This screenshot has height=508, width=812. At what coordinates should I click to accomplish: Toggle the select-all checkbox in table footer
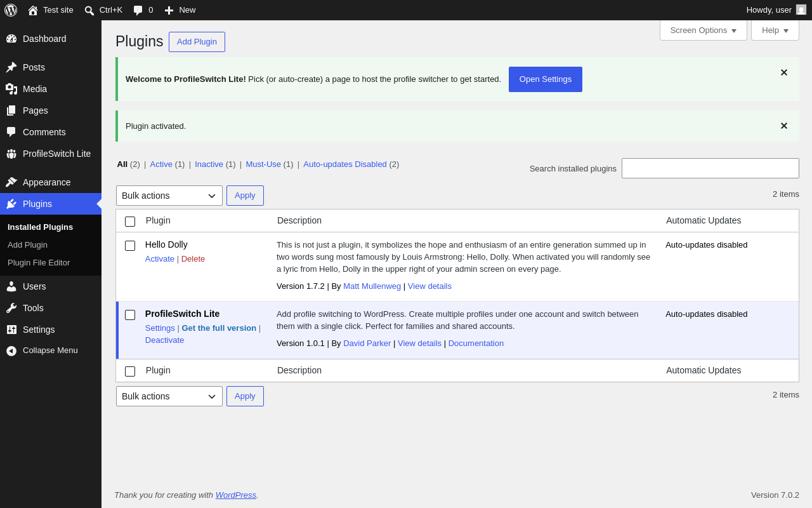tap(130, 371)
